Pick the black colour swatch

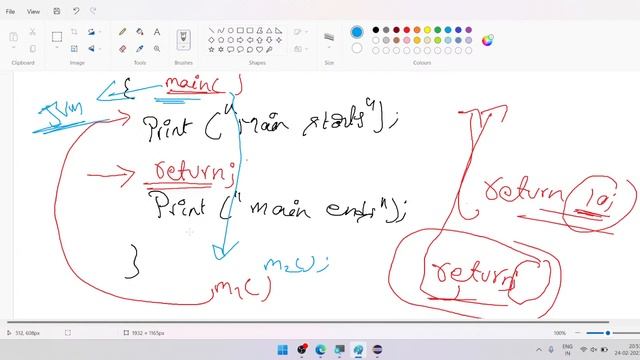(376, 30)
